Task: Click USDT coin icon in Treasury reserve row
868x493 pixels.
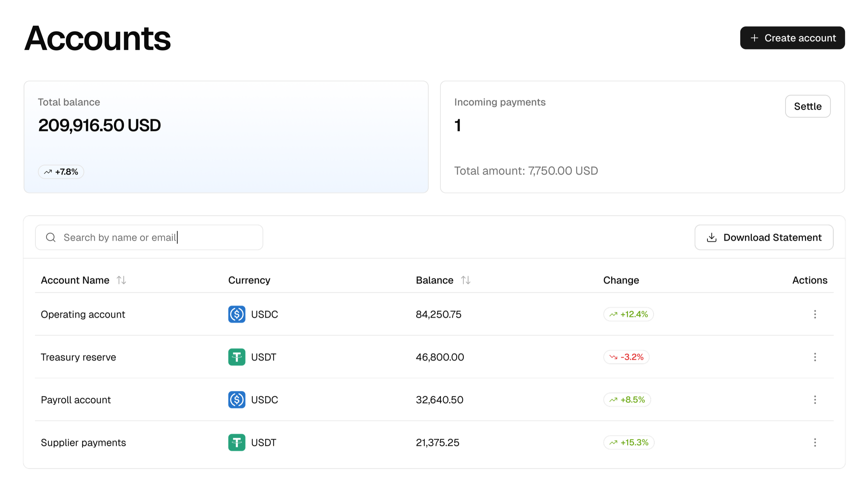Action: [x=237, y=357]
